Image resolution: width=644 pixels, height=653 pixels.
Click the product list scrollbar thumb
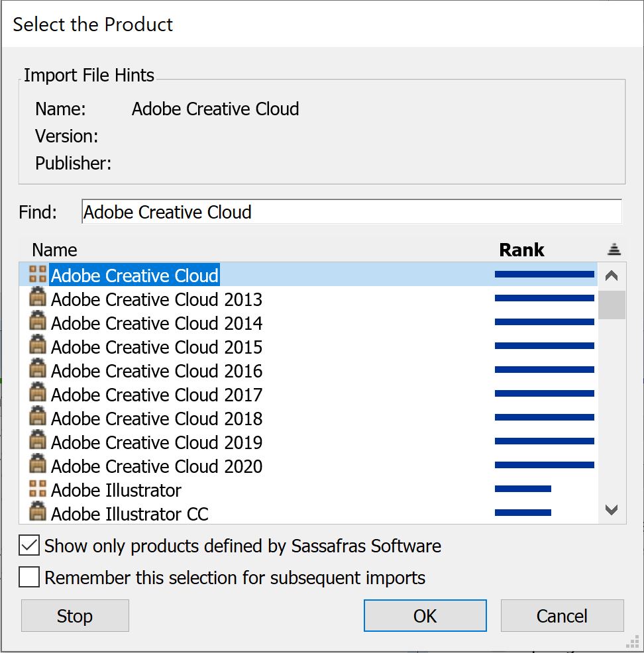point(612,305)
